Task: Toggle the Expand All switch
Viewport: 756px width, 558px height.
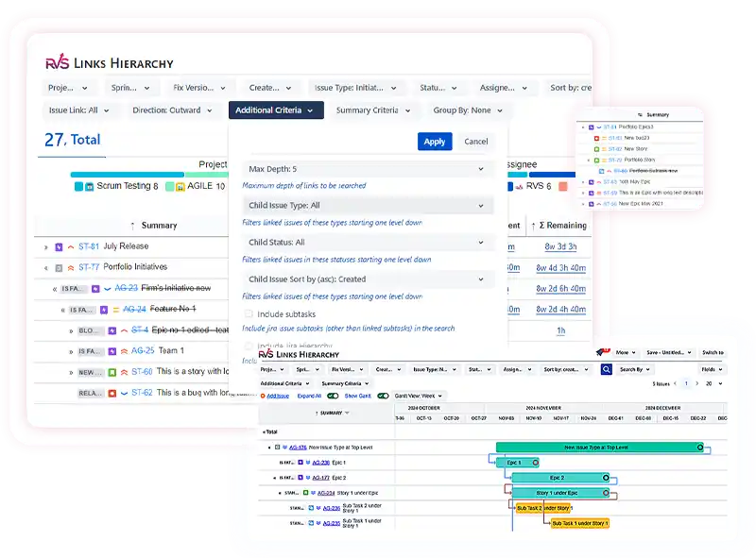Action: pyautogui.click(x=333, y=397)
